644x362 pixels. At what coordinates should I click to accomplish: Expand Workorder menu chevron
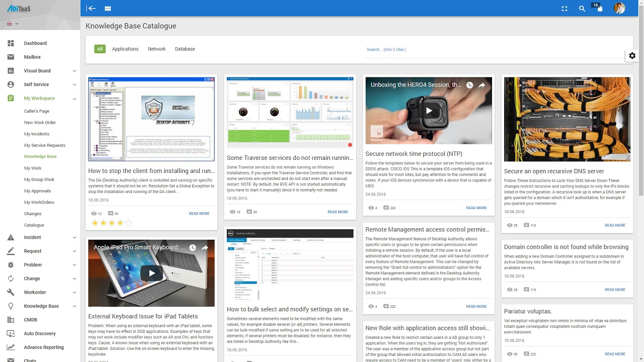tap(74, 292)
